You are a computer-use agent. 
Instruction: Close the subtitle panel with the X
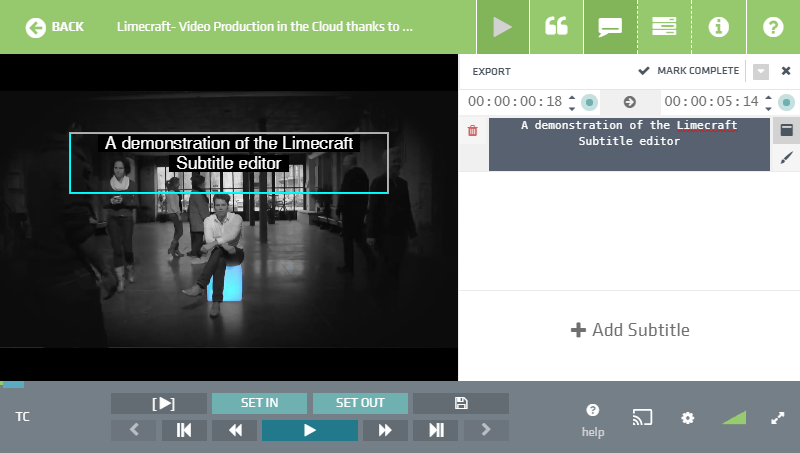pos(786,71)
